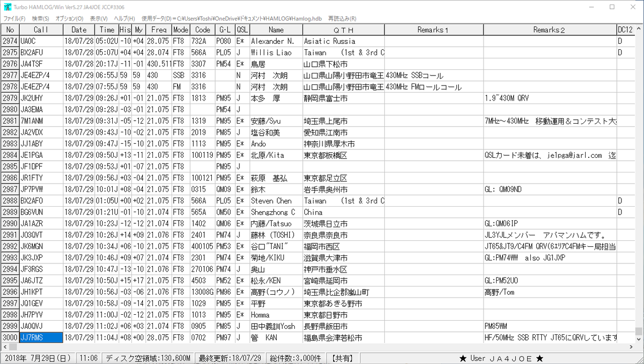This screenshot has height=364, width=644.
Task: Click the QSL column header
Action: point(242,30)
